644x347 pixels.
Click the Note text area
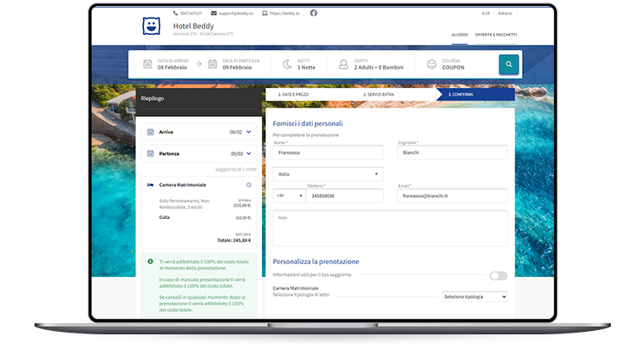click(390, 229)
